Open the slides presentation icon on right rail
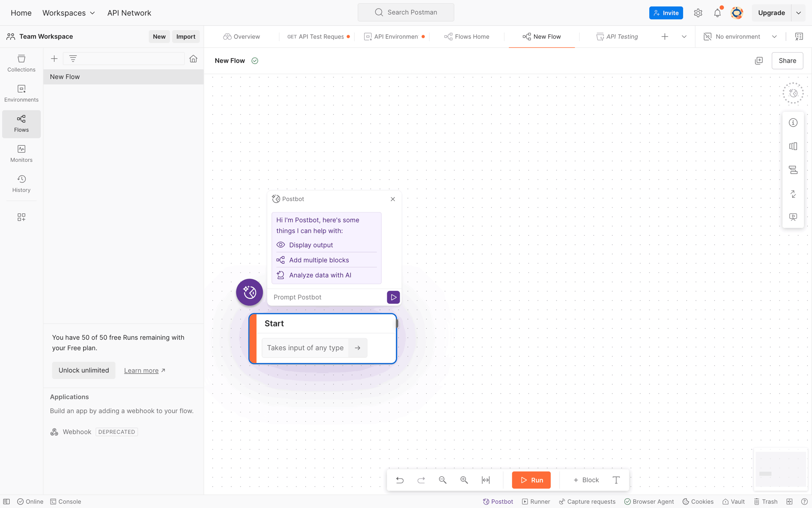Screen dimensions: 812x508 click(x=793, y=217)
